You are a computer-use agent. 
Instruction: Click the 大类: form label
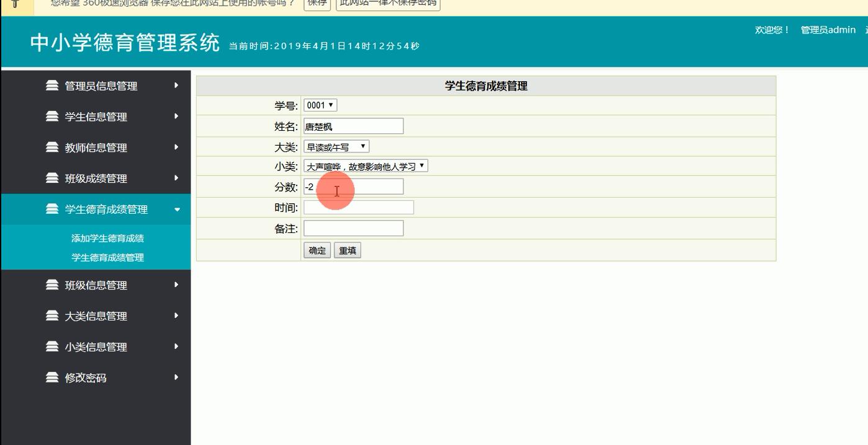tap(287, 148)
